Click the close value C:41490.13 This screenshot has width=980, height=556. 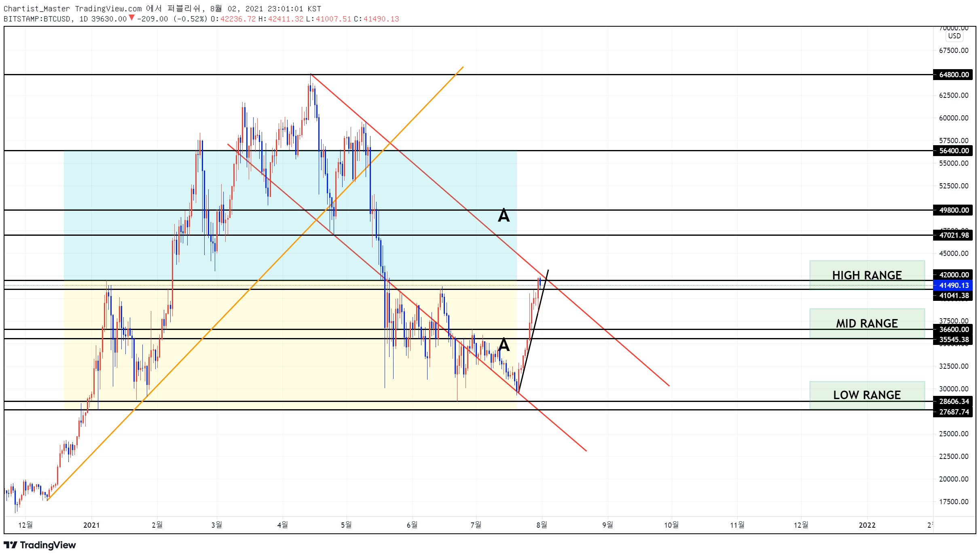(376, 19)
